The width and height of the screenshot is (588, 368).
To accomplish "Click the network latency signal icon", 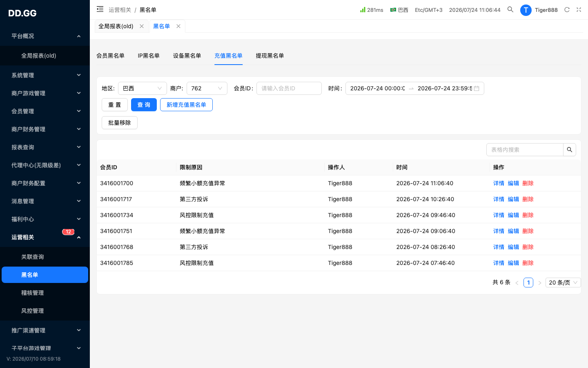I will click(x=363, y=9).
